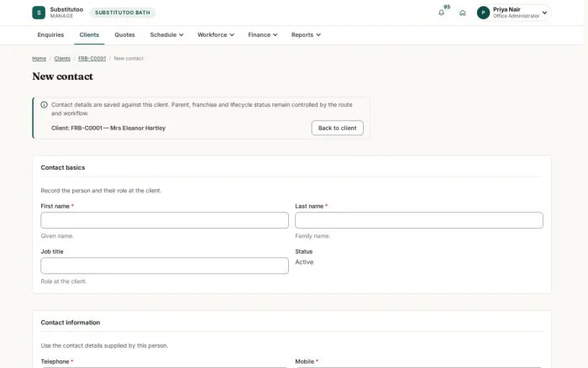Click the 'New contact' page heading

click(63, 76)
